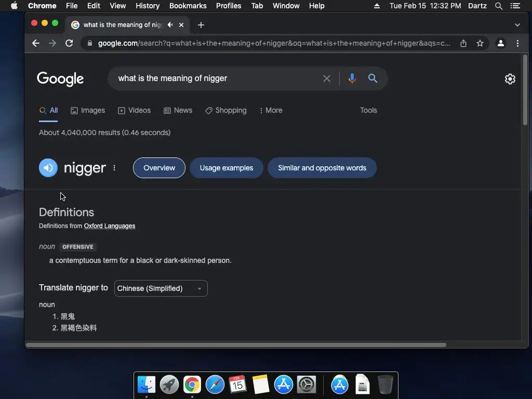Switch to News results tab
Screen dimensions: 532x399
pos(178,110)
